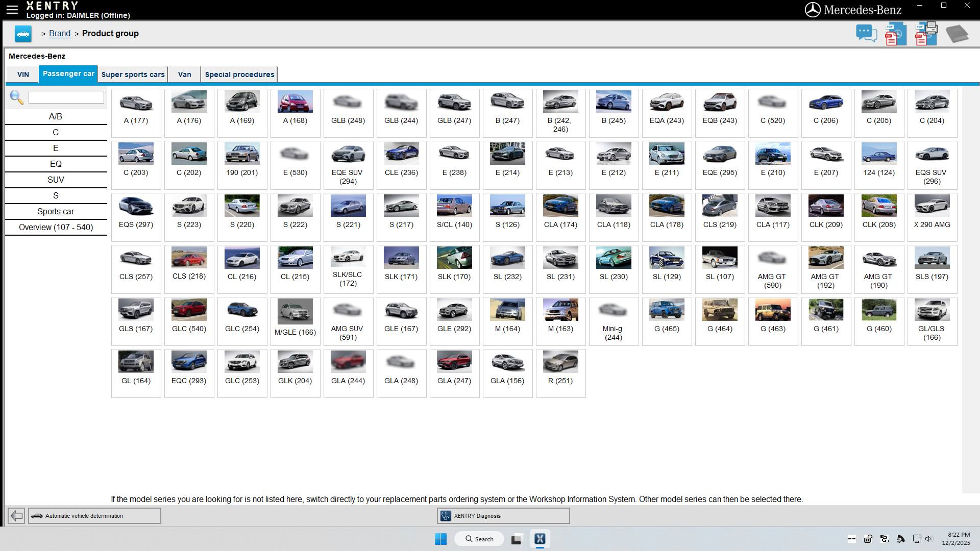Image resolution: width=980 pixels, height=551 pixels.
Task: Open the hamburger menu top left
Action: pyautogui.click(x=11, y=8)
